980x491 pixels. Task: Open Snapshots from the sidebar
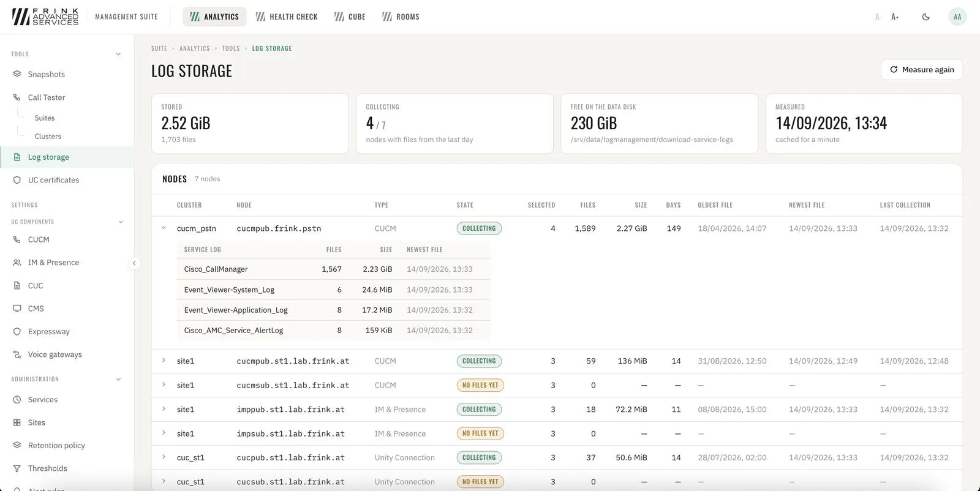(46, 74)
